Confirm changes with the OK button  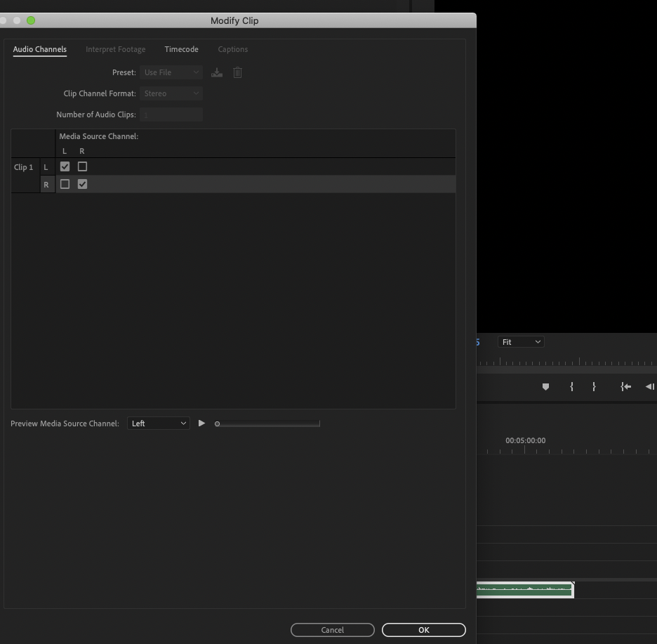423,629
